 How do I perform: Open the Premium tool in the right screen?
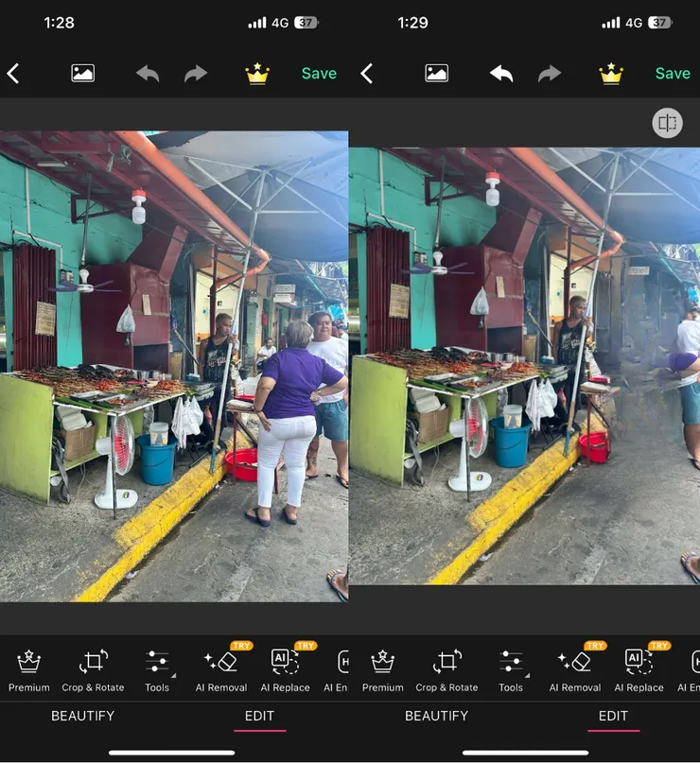pyautogui.click(x=382, y=670)
